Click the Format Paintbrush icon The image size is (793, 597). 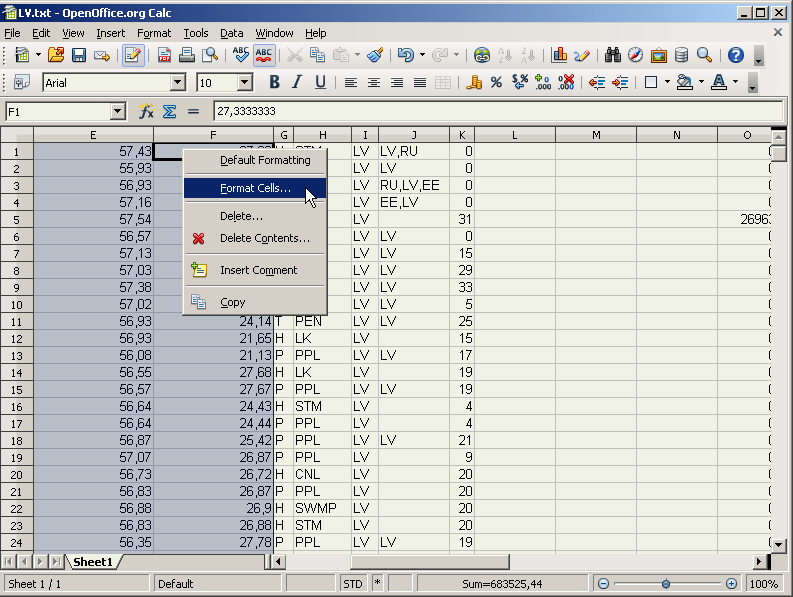375,55
